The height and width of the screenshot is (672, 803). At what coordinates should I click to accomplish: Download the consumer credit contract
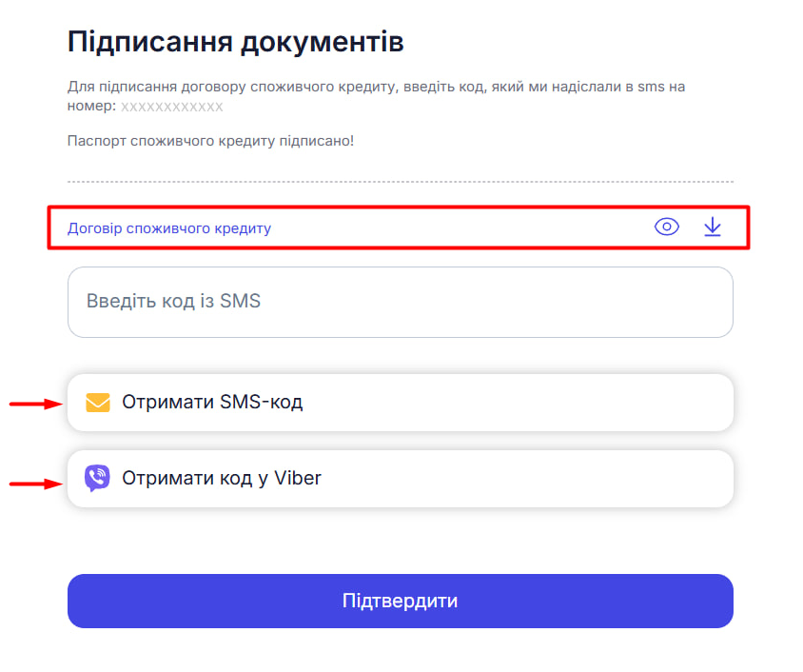pos(713,227)
